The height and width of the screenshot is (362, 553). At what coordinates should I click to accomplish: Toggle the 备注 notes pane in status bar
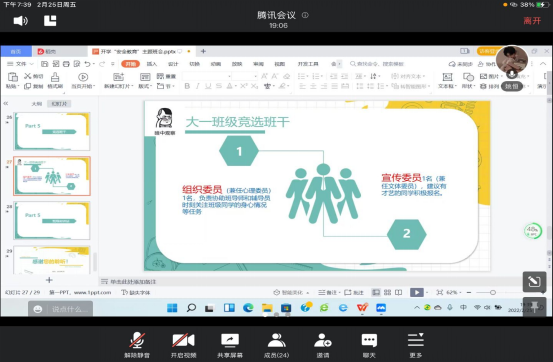(328, 292)
